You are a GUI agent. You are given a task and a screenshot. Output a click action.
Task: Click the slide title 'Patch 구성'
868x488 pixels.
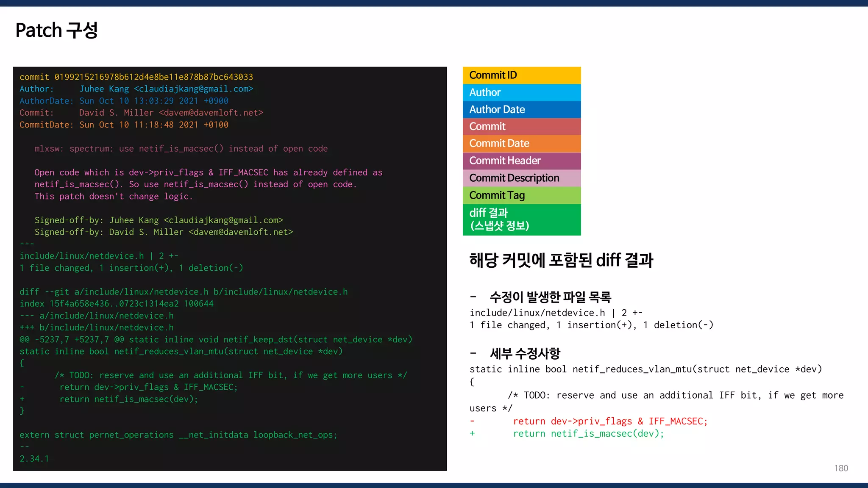(x=56, y=30)
